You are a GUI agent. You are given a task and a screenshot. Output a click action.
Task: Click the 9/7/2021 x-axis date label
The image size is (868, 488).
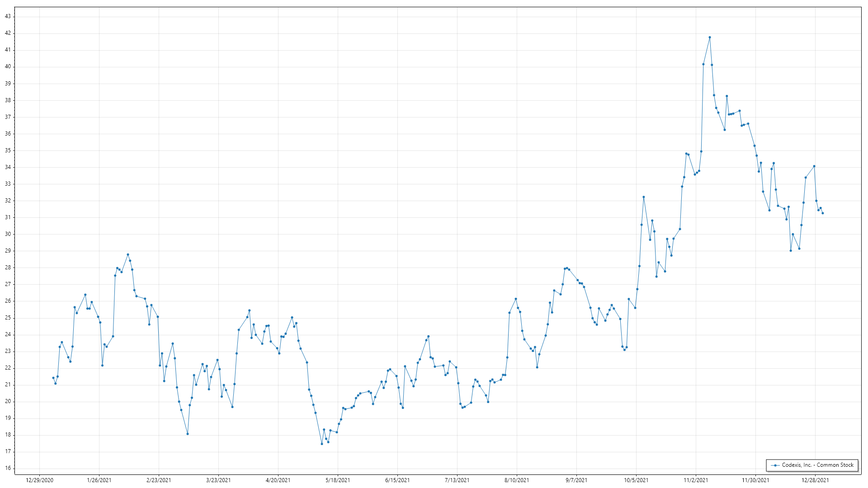(x=576, y=480)
